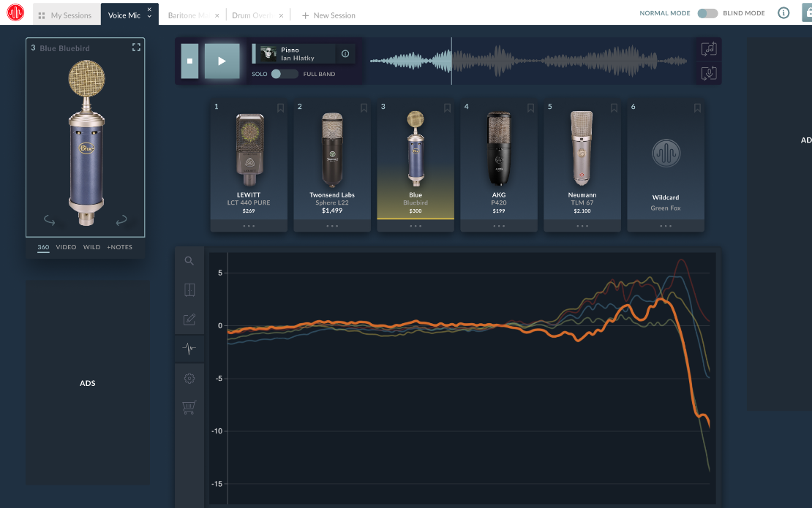This screenshot has width=812, height=508.
Task: Toggle the Solo / Full Band switch
Action: pos(285,74)
